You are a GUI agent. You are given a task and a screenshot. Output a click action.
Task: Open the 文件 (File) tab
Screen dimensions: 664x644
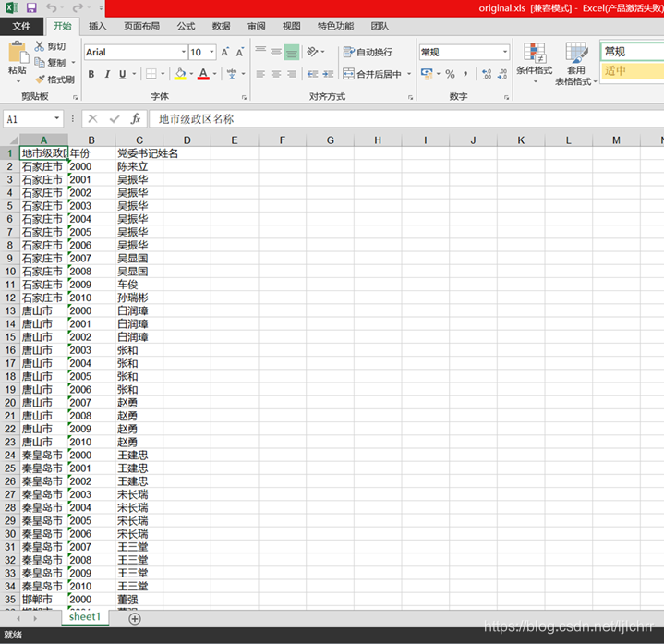click(x=21, y=26)
